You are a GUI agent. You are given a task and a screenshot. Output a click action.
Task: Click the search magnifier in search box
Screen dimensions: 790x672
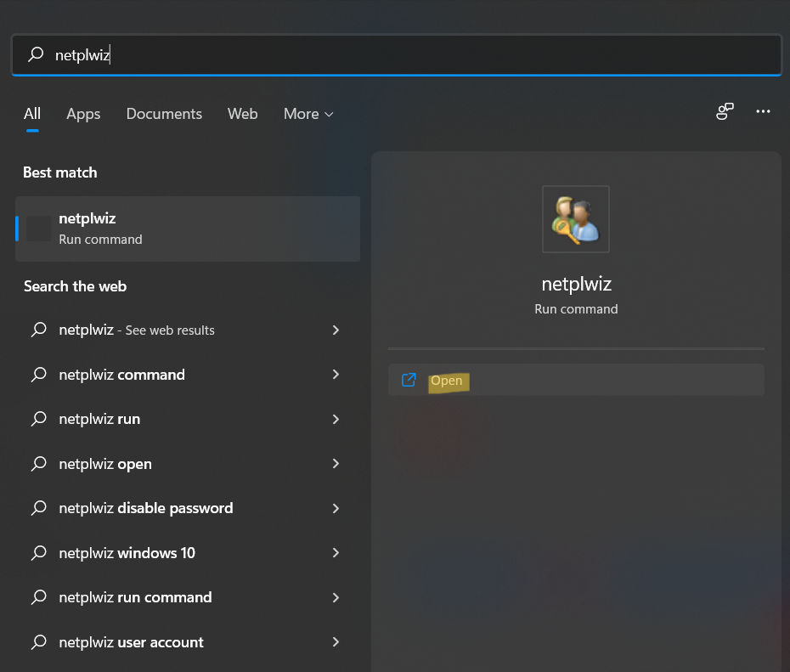(36, 55)
